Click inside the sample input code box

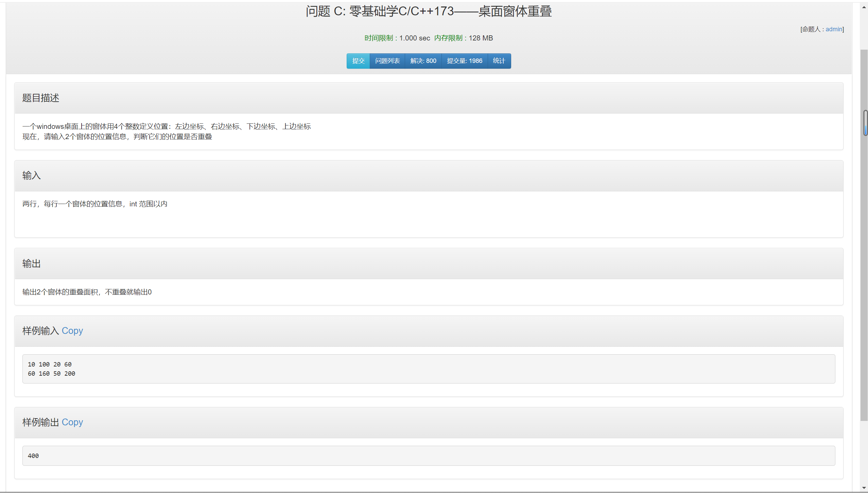428,369
